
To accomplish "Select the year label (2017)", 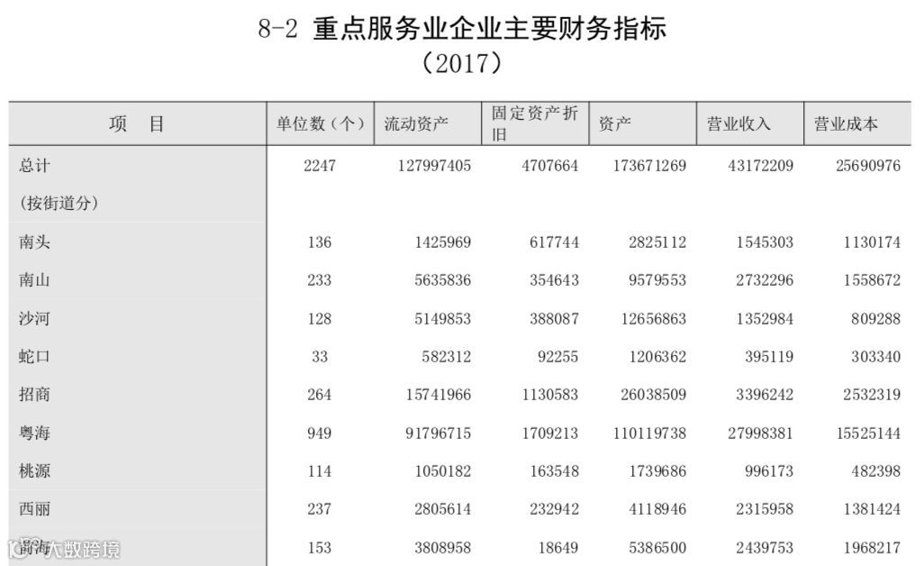I will pos(460,63).
